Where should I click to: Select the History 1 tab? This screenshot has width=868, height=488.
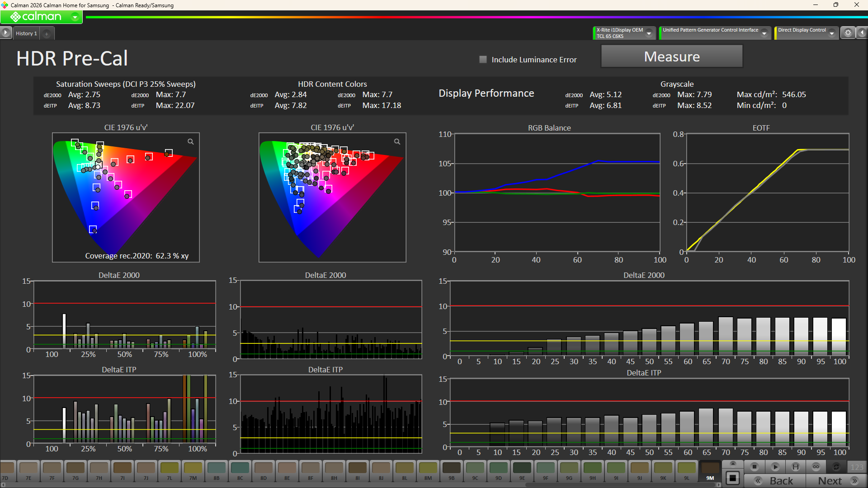click(26, 33)
